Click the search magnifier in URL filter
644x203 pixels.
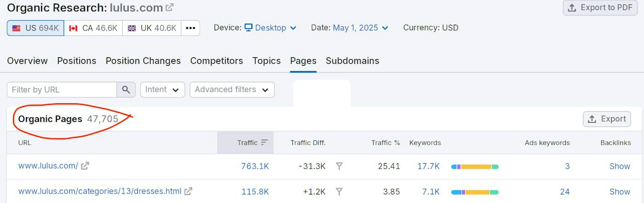tap(126, 89)
